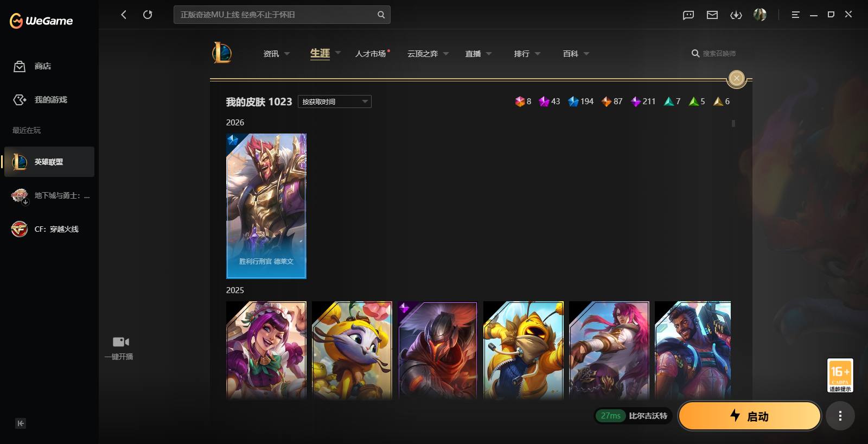Refresh the page with reload icon
This screenshot has height=444, width=868.
click(x=148, y=15)
